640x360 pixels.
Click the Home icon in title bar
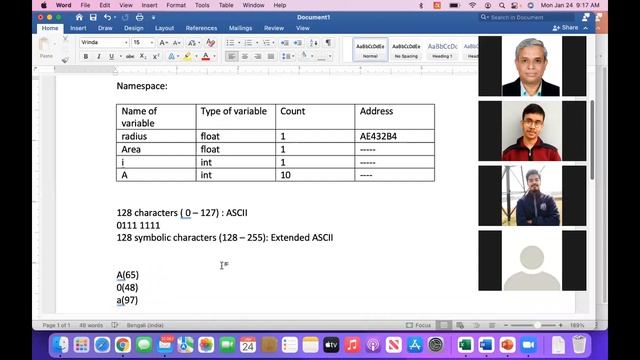79,17
